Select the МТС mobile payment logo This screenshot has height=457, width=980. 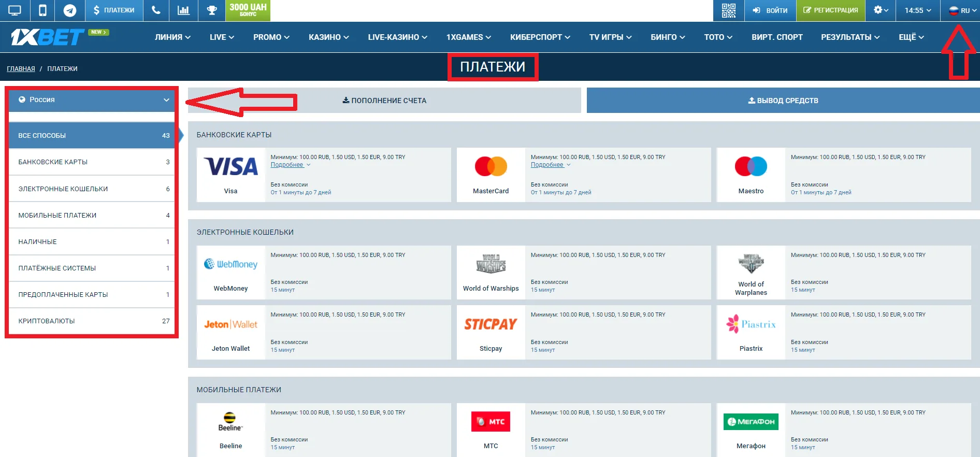(x=491, y=422)
